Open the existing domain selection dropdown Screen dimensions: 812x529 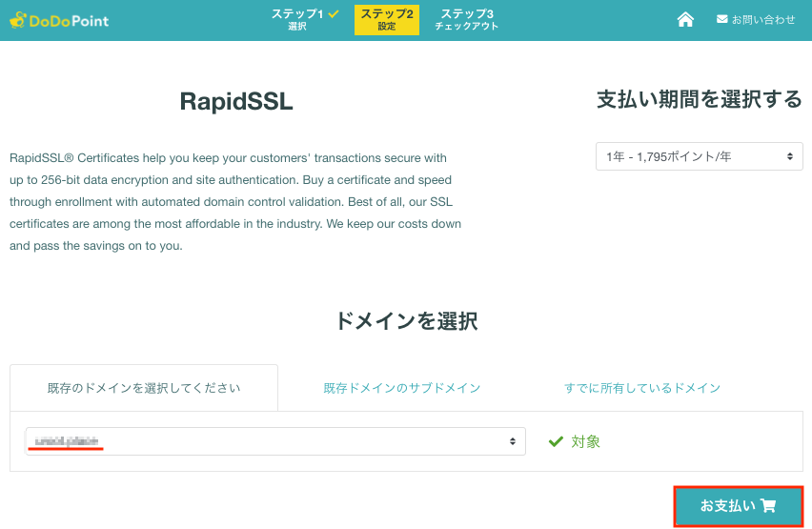point(275,441)
